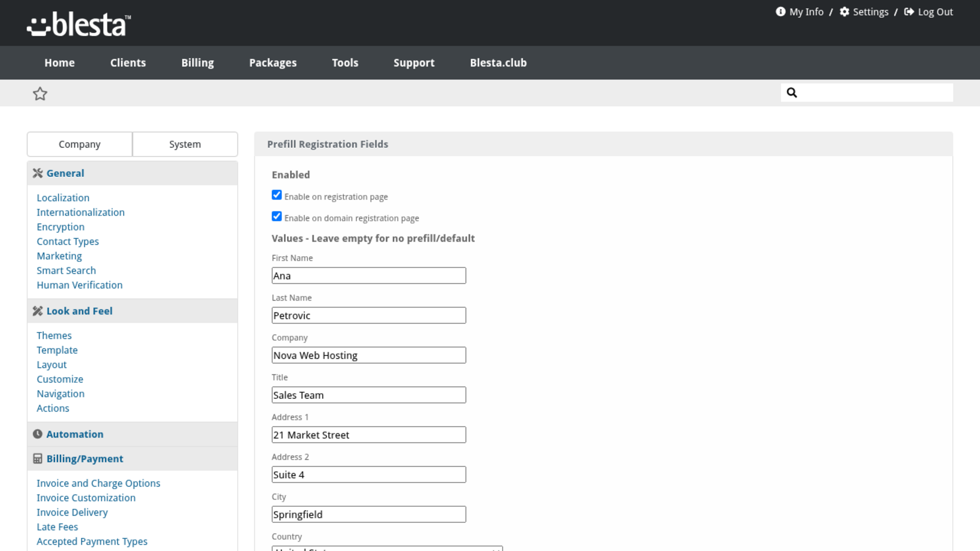Viewport: 980px width, 551px height.
Task: Collapse the Look and Feel section
Action: coord(132,311)
